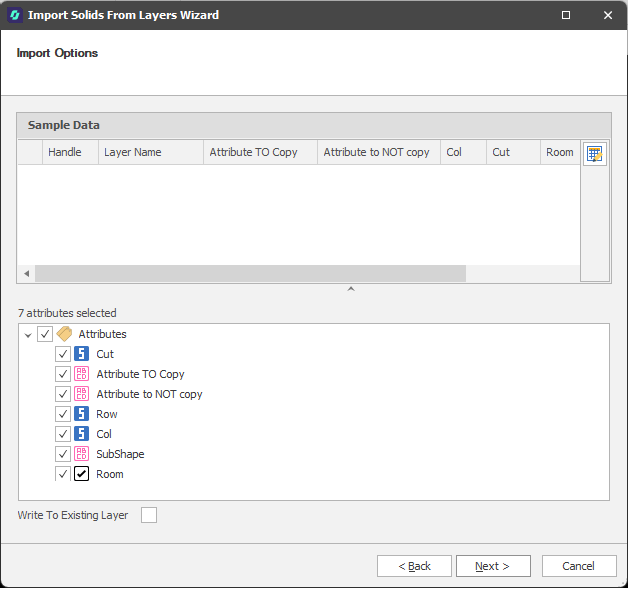This screenshot has height=592, width=629.
Task: Click the column chooser grid icon
Action: pos(595,154)
